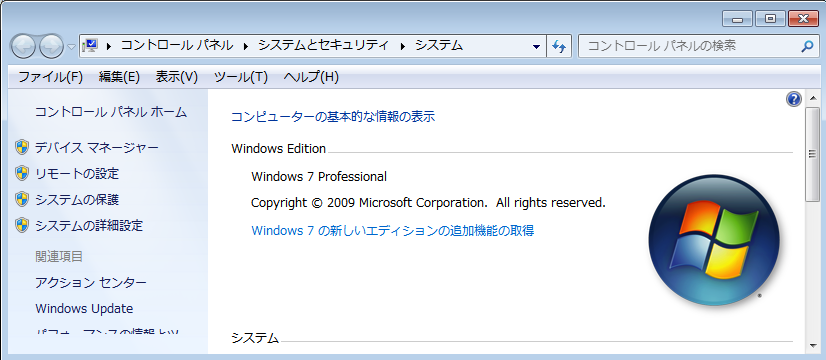Click the refresh button beside the address bar
The width and height of the screenshot is (826, 360).
[x=559, y=46]
